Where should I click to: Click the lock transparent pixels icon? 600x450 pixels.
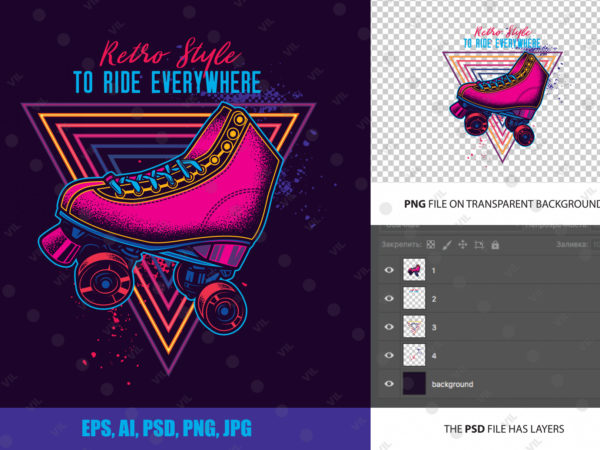pyautogui.click(x=430, y=245)
